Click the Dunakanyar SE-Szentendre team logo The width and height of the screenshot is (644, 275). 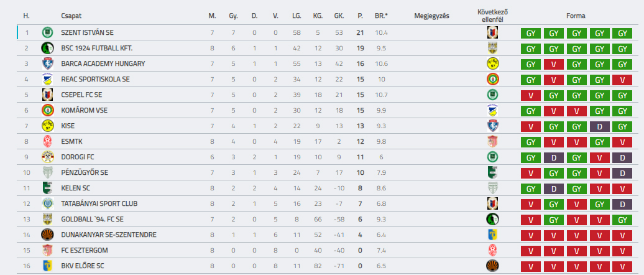[47, 235]
